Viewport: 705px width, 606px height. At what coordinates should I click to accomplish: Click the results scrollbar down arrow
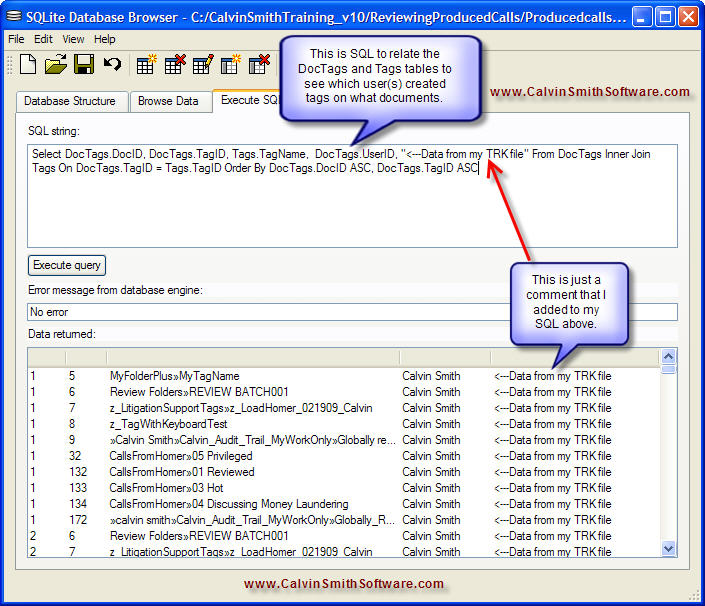pos(669,549)
